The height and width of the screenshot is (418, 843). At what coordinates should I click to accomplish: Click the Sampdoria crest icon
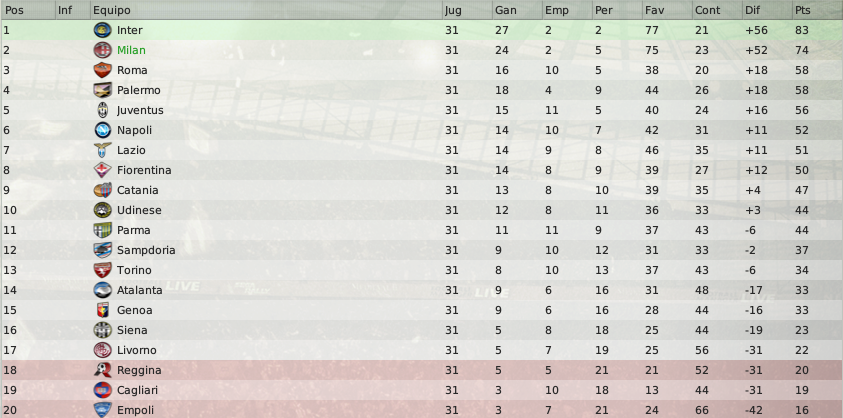click(x=102, y=250)
